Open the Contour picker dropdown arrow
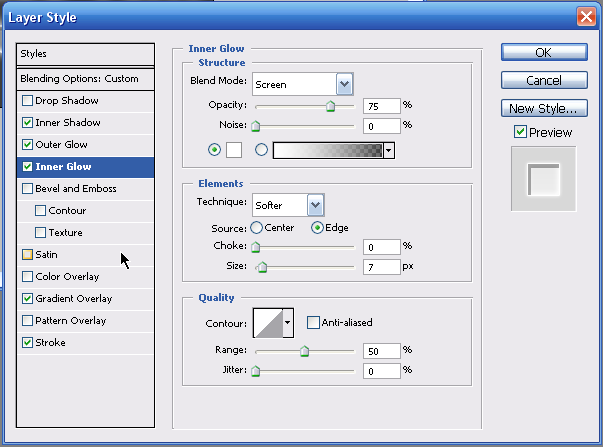 tap(288, 322)
